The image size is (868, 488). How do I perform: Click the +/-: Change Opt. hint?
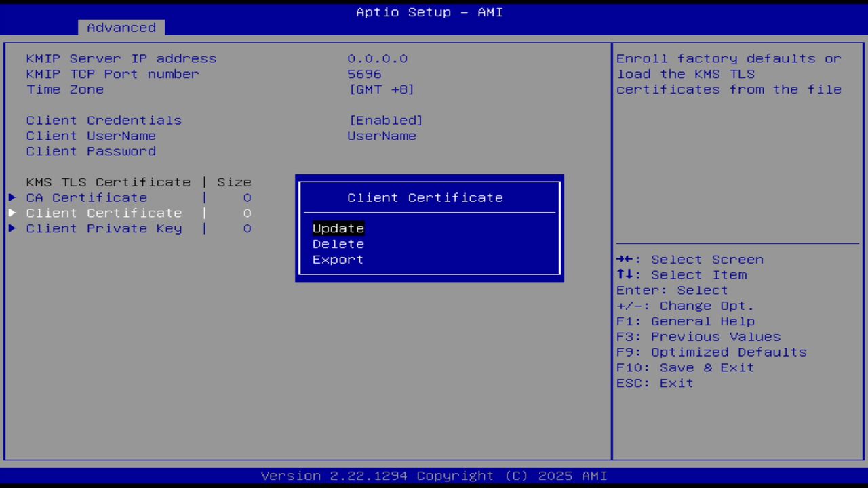[686, 306]
